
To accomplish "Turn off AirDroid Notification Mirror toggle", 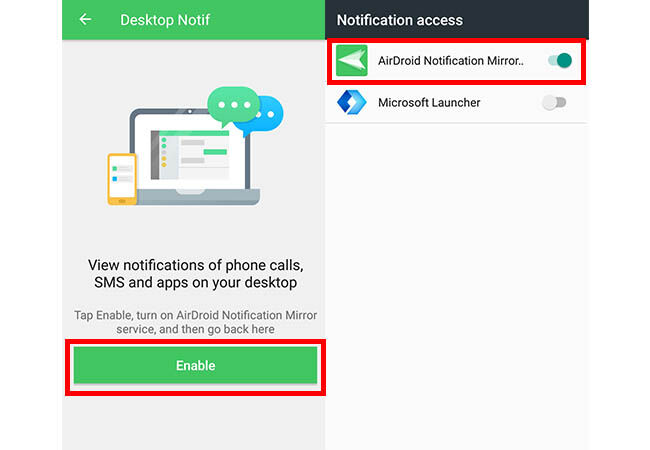I will pyautogui.click(x=560, y=60).
